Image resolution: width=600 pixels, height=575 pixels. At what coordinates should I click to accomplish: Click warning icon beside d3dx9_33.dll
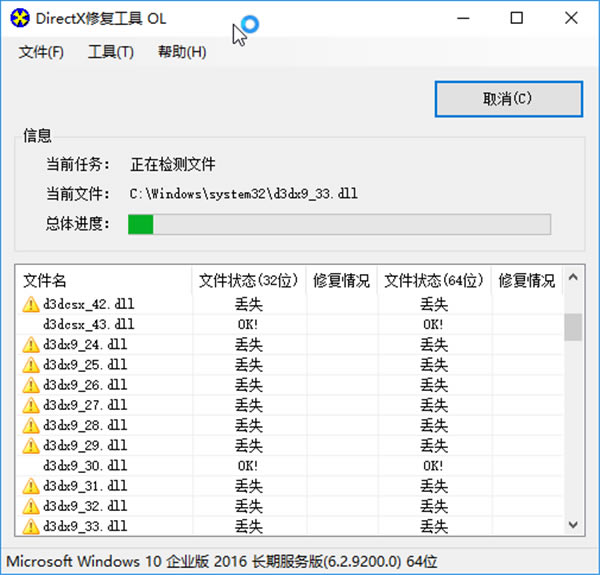(30, 526)
